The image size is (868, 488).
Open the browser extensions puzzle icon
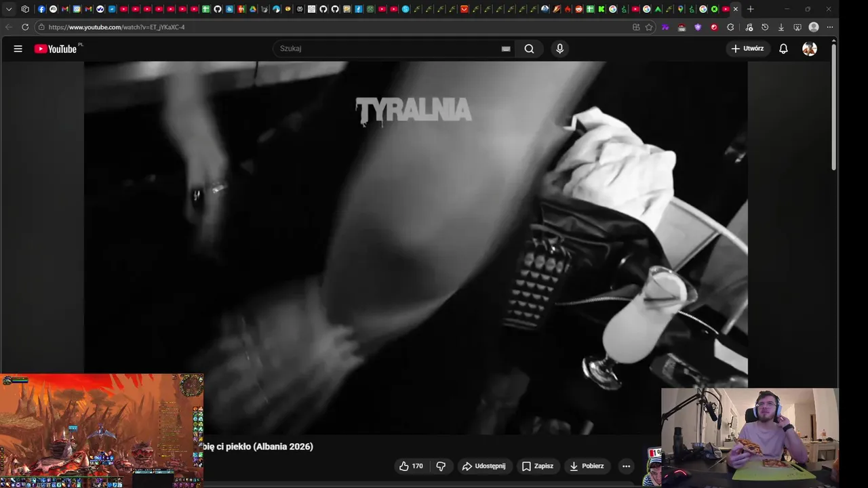coord(730,27)
